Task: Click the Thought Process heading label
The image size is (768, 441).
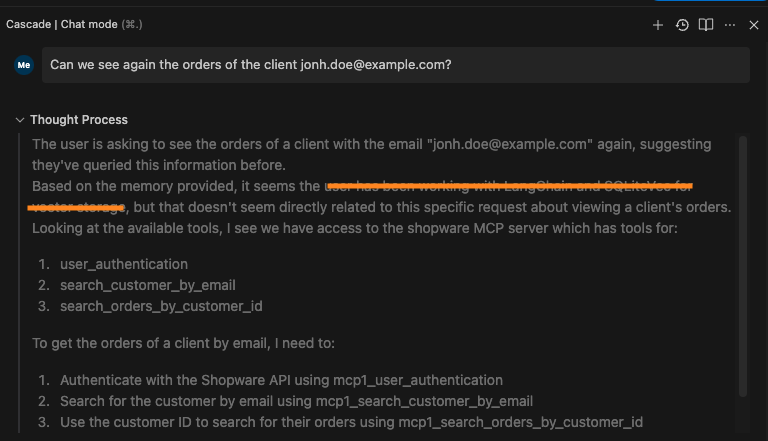Action: click(79, 120)
